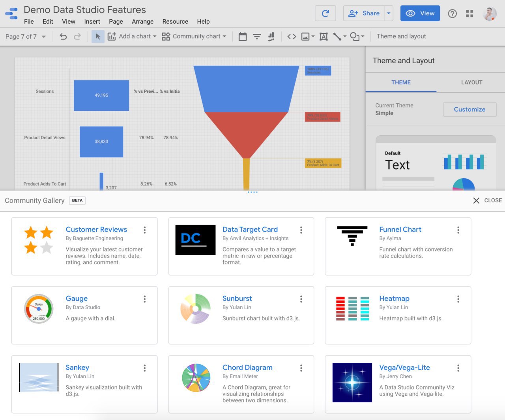The width and height of the screenshot is (505, 420).
Task: Open the Funnel Chart visualization link
Action: click(x=400, y=230)
